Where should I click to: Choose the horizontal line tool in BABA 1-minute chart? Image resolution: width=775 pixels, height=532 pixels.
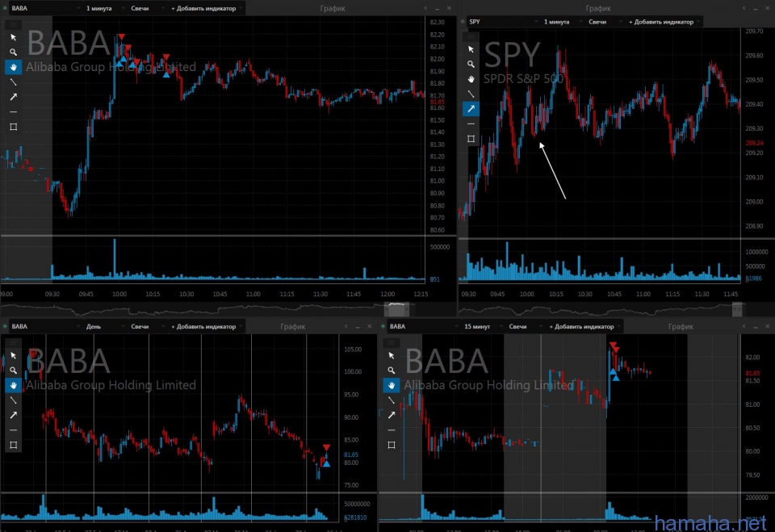click(14, 111)
